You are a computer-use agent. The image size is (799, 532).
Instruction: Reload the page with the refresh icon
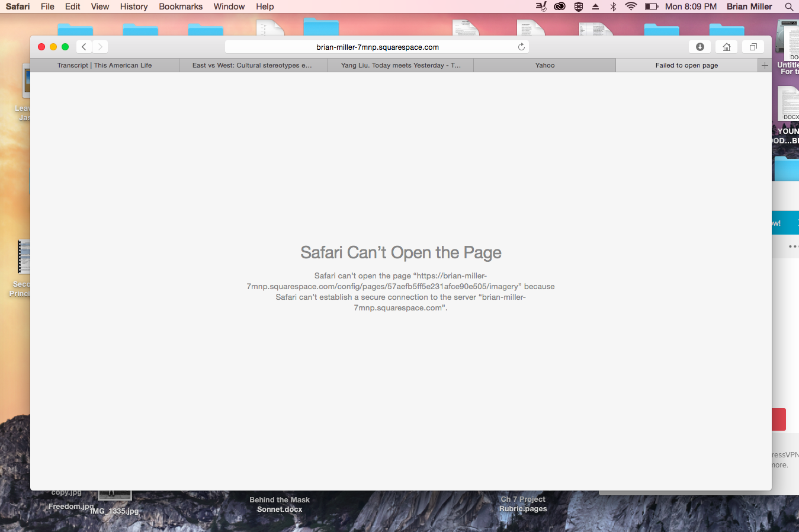coord(521,47)
